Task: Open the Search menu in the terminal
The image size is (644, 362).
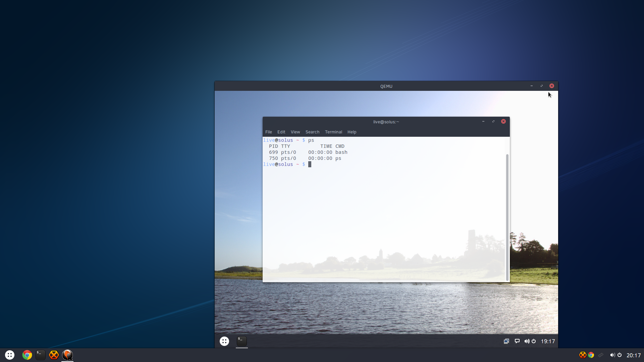Action: coord(312,132)
